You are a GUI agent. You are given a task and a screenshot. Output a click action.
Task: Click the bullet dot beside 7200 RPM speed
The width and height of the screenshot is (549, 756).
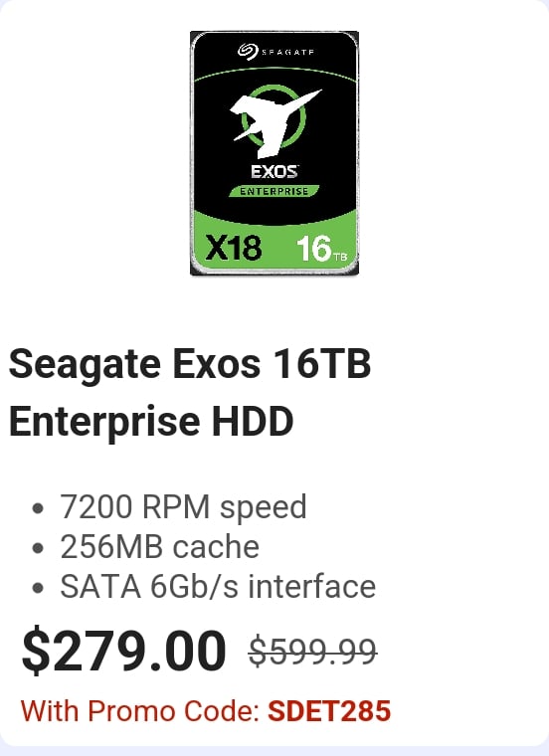point(38,508)
